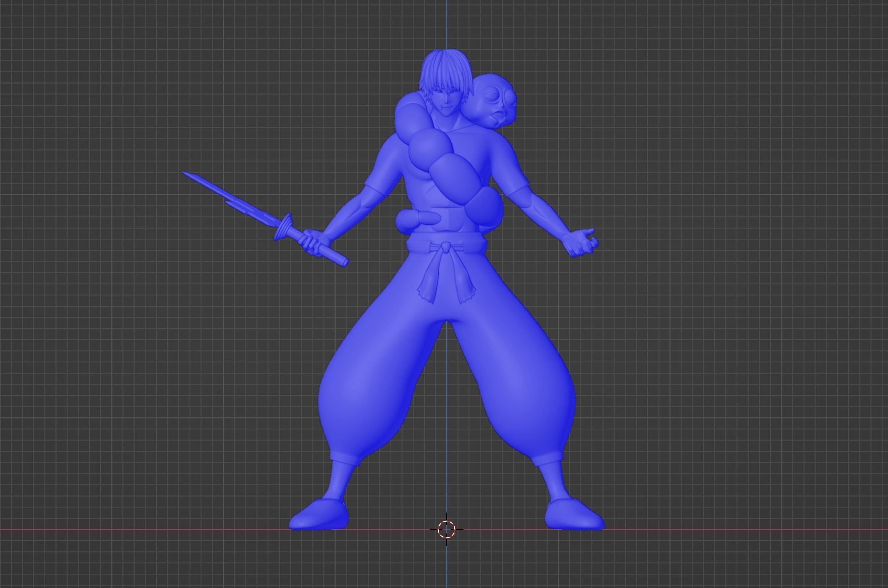The height and width of the screenshot is (588, 888).
Task: Click the 3D cursor at the origin
Action: (x=446, y=529)
